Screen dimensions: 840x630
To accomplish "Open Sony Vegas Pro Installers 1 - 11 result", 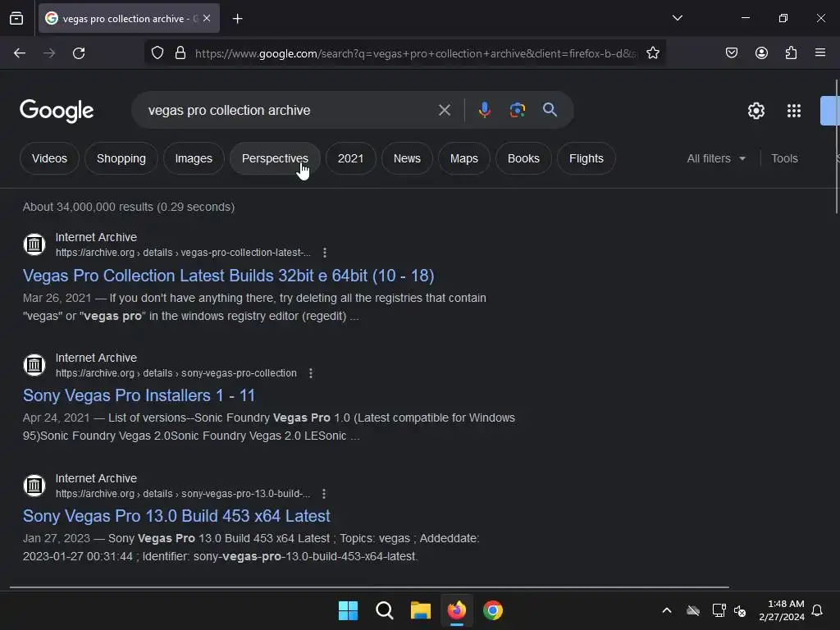I will pos(139,395).
